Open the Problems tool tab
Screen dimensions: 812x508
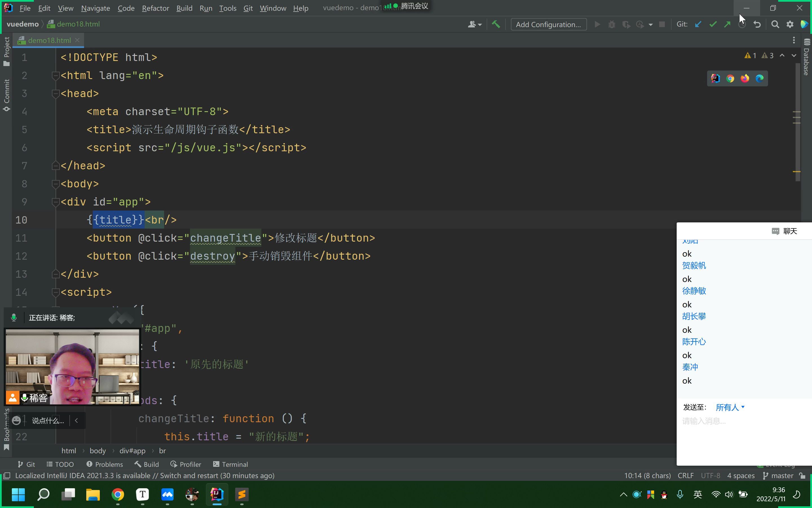tap(105, 464)
